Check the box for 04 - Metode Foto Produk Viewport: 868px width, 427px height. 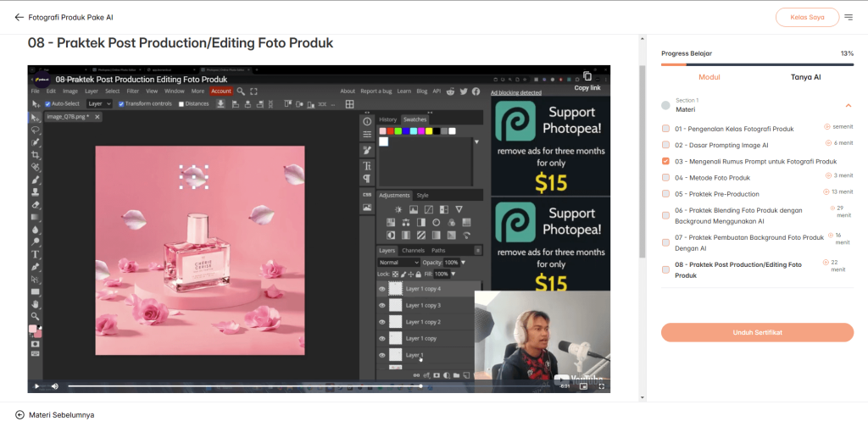point(665,178)
